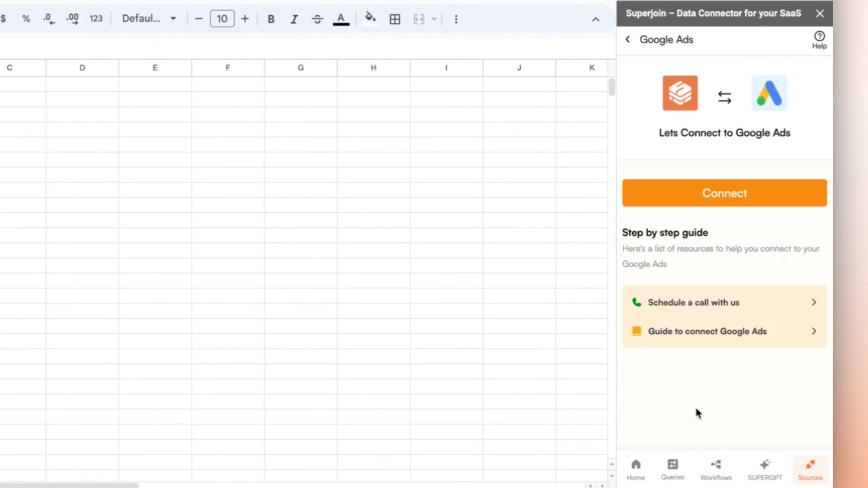
Task: Expand the merge cells dropdown arrow
Action: point(434,19)
